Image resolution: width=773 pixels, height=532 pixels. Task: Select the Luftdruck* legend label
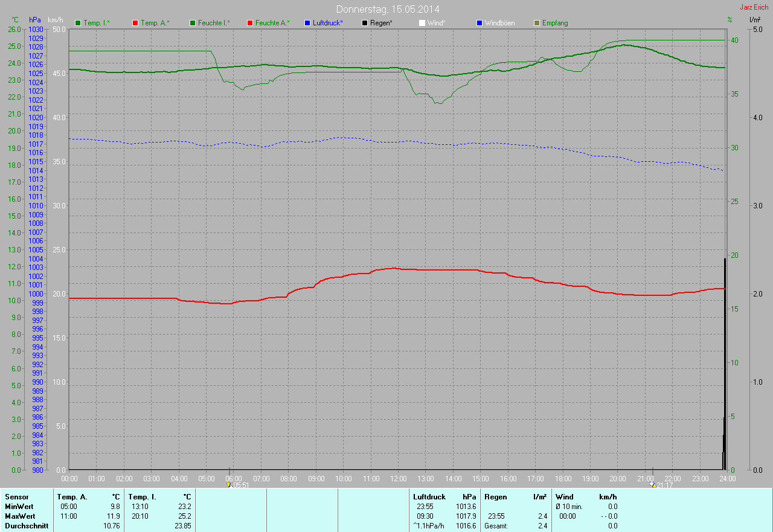pyautogui.click(x=328, y=23)
